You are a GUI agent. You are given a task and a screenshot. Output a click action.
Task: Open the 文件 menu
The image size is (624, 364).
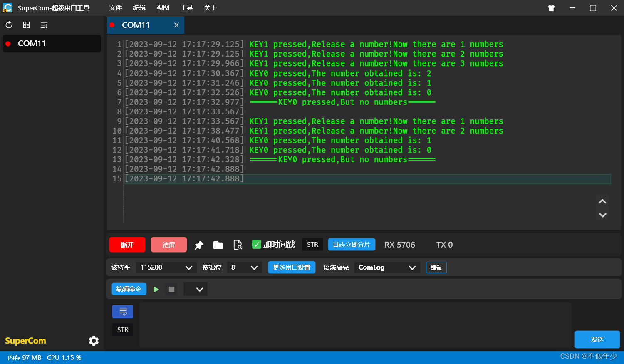click(x=116, y=8)
